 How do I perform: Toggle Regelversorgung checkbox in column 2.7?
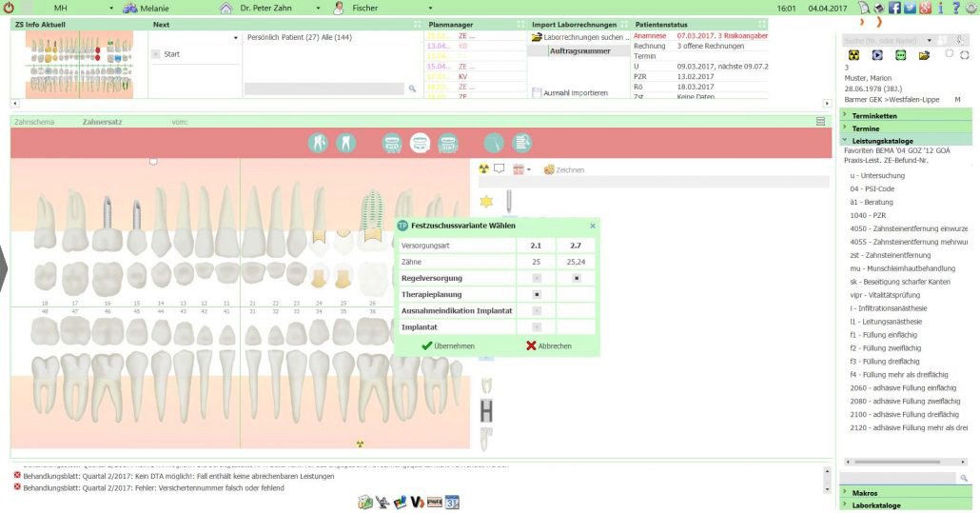(x=577, y=278)
